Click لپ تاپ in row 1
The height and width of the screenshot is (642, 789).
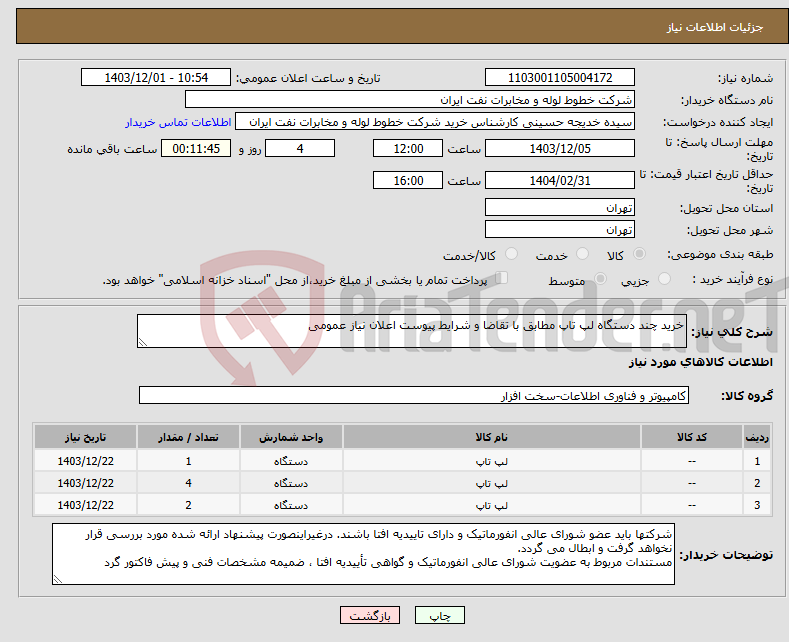click(492, 461)
